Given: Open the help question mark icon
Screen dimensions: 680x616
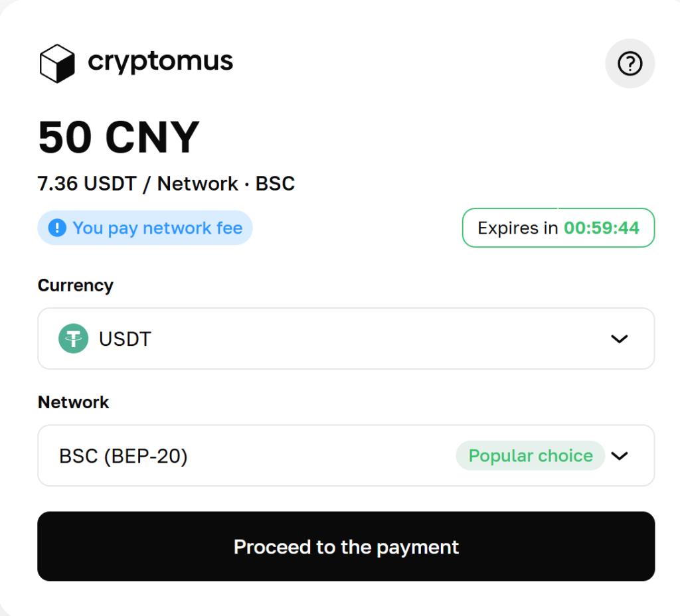Looking at the screenshot, I should pyautogui.click(x=630, y=64).
